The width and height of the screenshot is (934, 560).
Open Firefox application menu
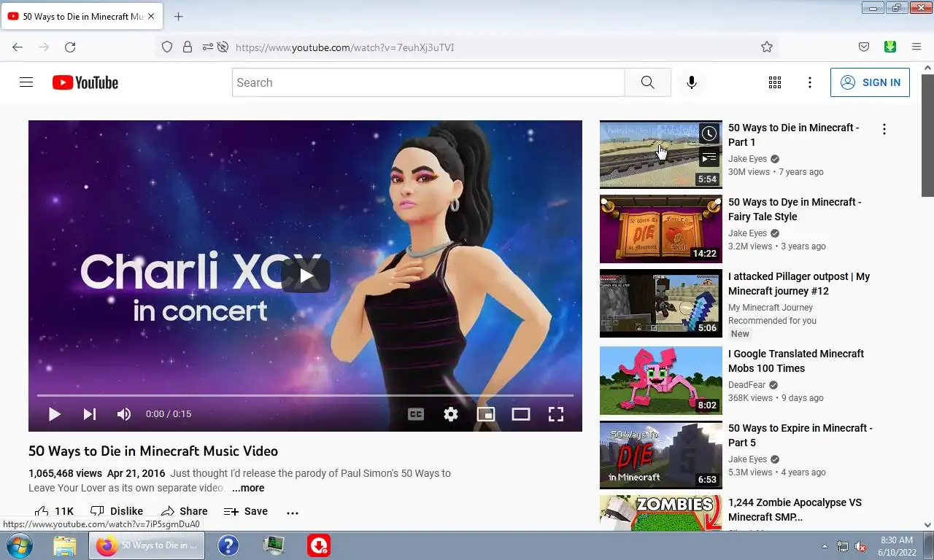(x=916, y=47)
